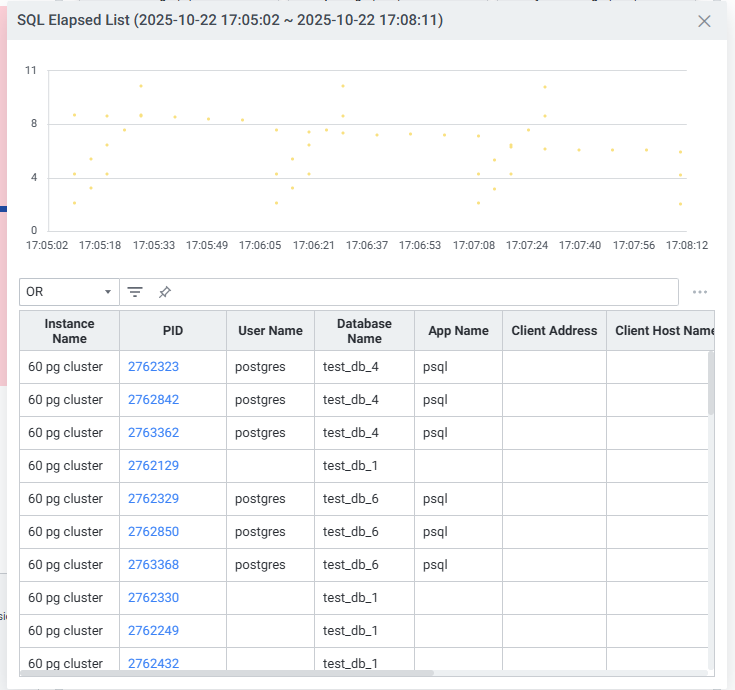Click PID 2763362 in the table
Screen dimensions: 735x690
pyautogui.click(x=153, y=433)
